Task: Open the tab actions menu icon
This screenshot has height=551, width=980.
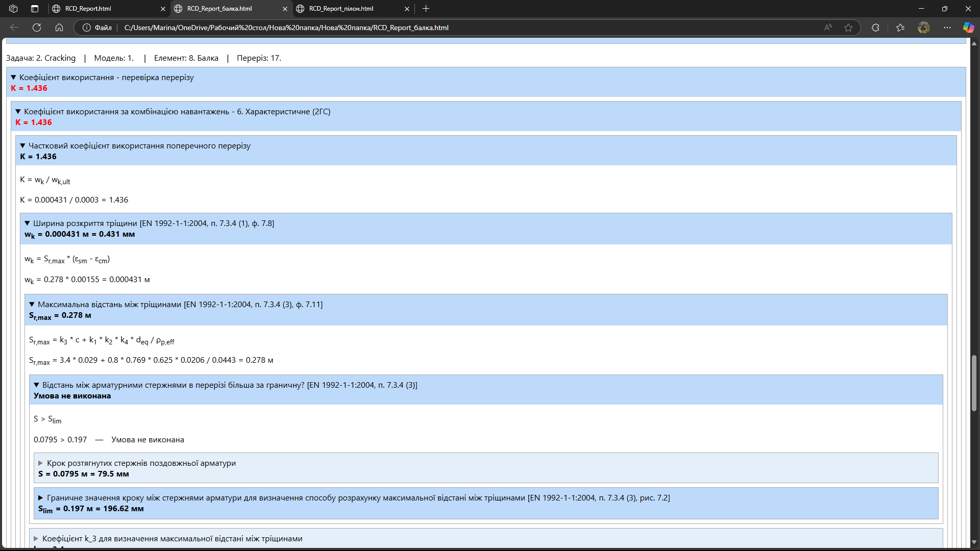Action: coord(35,9)
